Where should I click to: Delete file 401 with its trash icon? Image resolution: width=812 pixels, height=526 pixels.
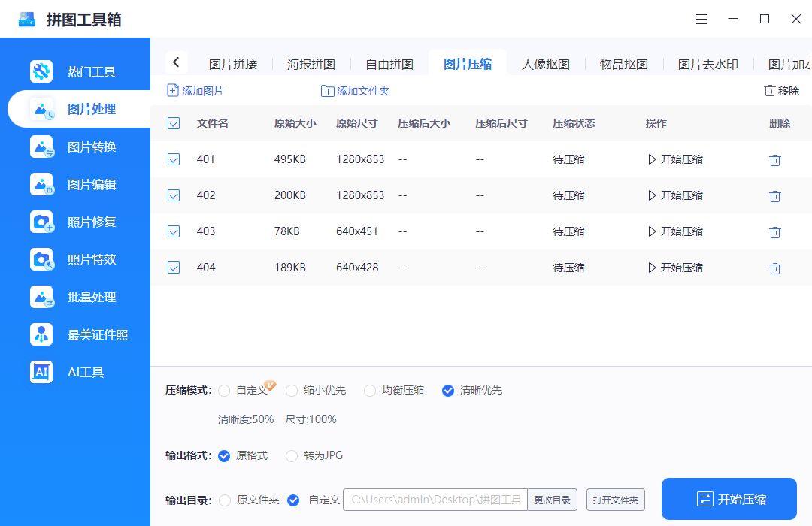(x=774, y=160)
